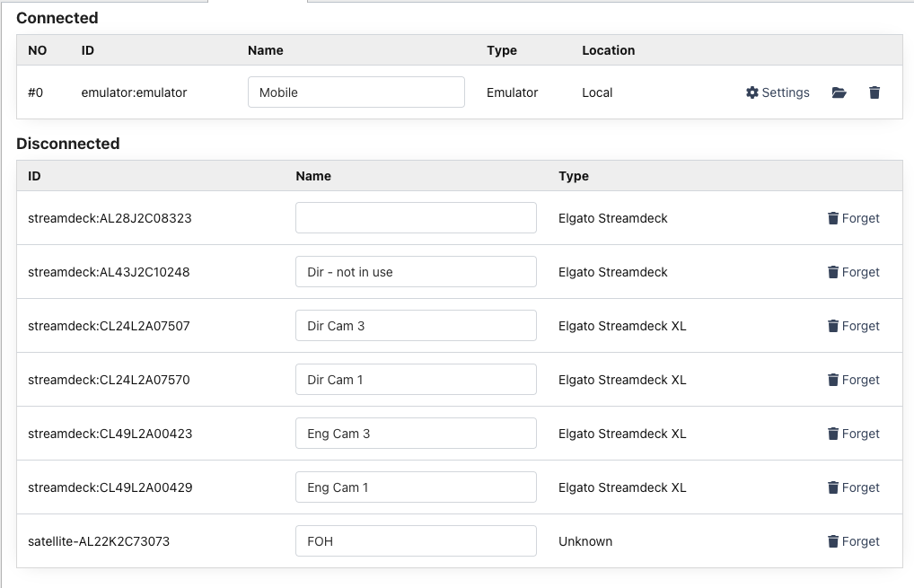Click Forget on the 'Dir - not in use' Streamdeck
Image resolution: width=914 pixels, height=588 pixels.
(x=853, y=272)
